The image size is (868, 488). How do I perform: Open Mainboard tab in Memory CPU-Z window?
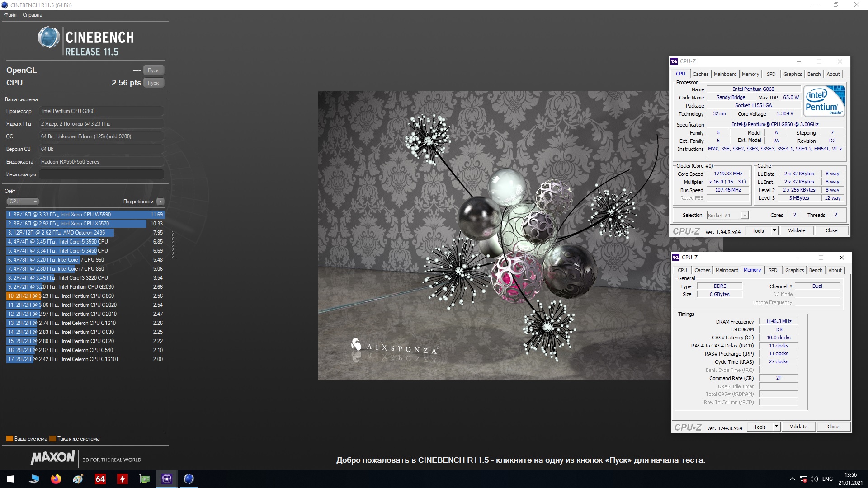727,270
